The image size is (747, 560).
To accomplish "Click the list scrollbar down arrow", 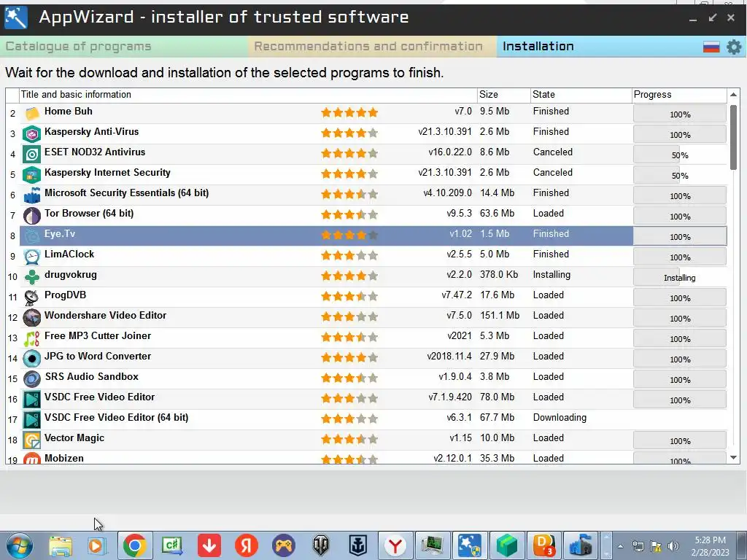I will (734, 458).
